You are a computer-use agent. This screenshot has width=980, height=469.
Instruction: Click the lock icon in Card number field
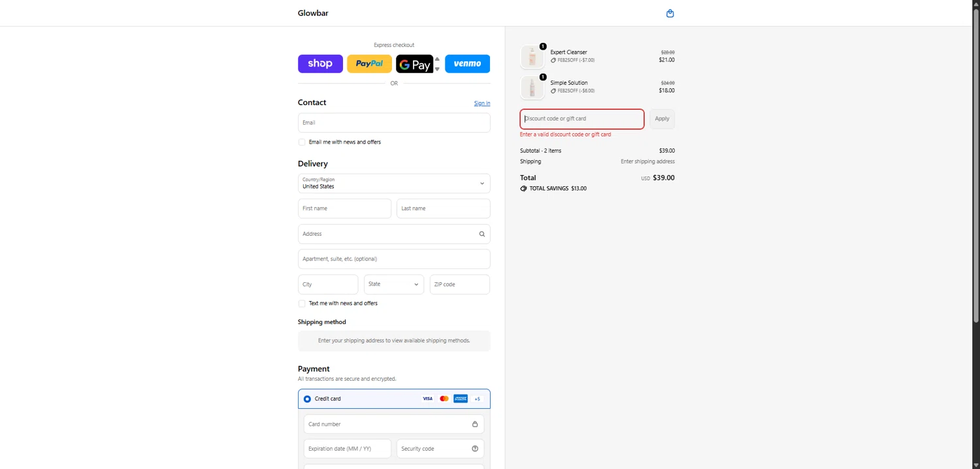pos(475,424)
